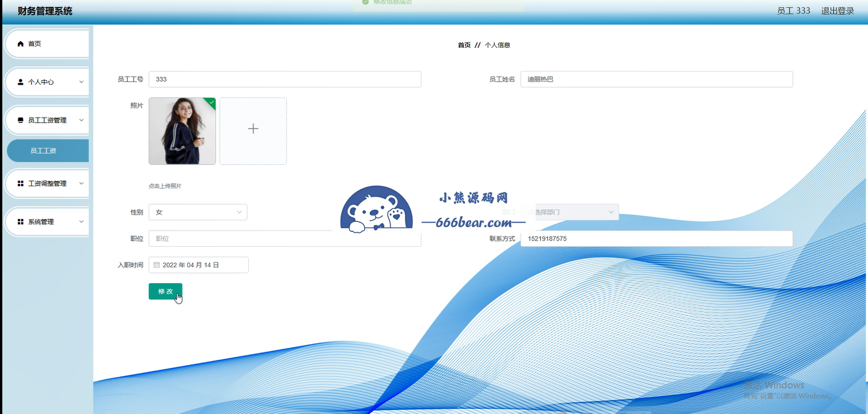Click the grid icon beside 系统管理

(21, 221)
